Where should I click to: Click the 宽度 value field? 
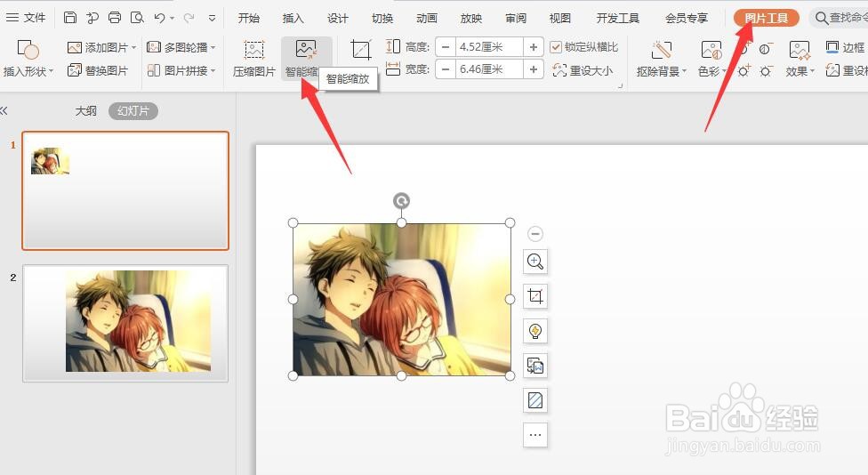point(490,69)
